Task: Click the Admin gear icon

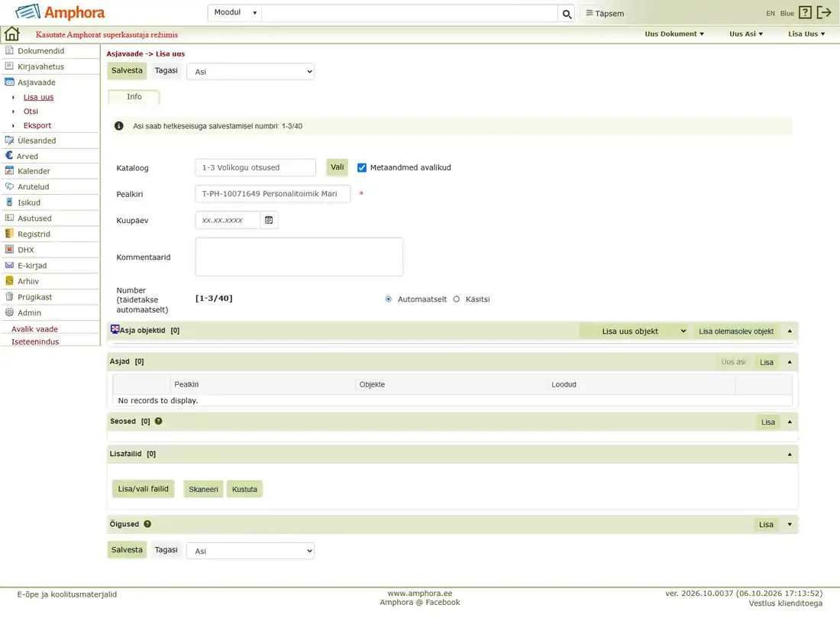Action: (9, 312)
